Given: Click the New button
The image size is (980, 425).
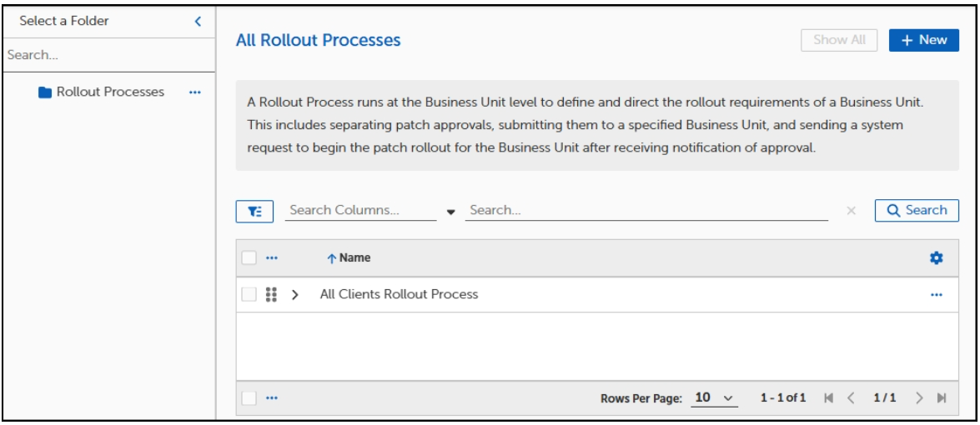Looking at the screenshot, I should 923,40.
